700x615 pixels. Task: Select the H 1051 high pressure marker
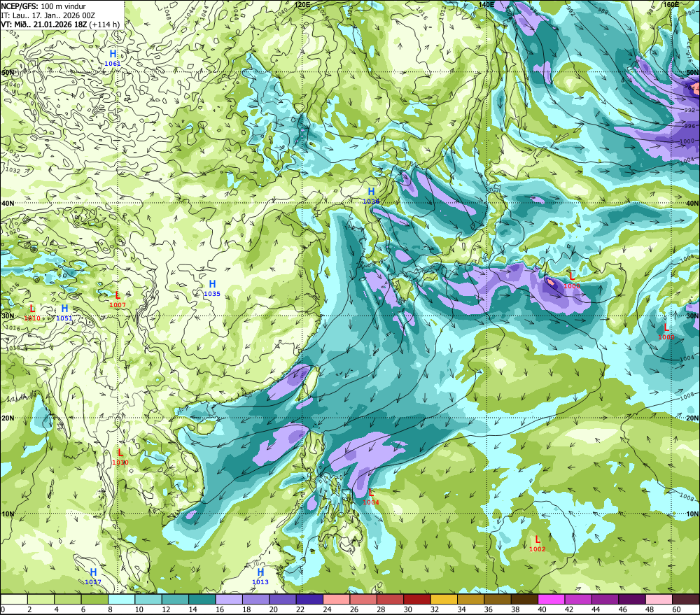64,313
